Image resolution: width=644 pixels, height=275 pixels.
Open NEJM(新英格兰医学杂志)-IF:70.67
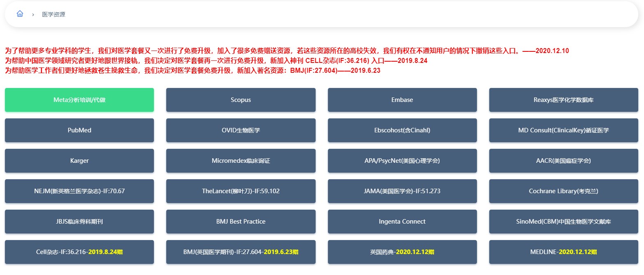[79, 191]
